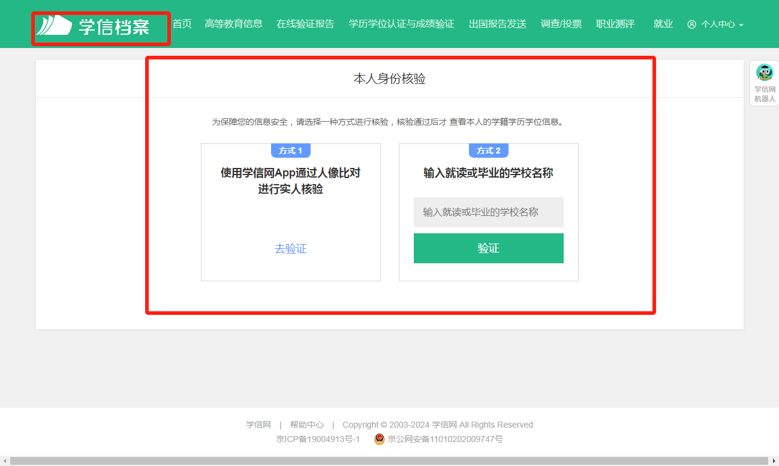Click the 去验证 link
The height and width of the screenshot is (466, 779).
[290, 249]
